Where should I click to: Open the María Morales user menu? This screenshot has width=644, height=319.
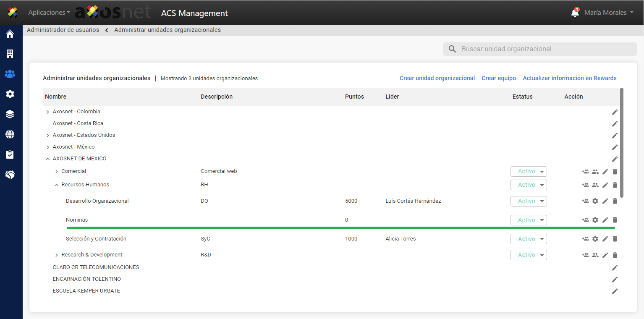[x=608, y=13]
